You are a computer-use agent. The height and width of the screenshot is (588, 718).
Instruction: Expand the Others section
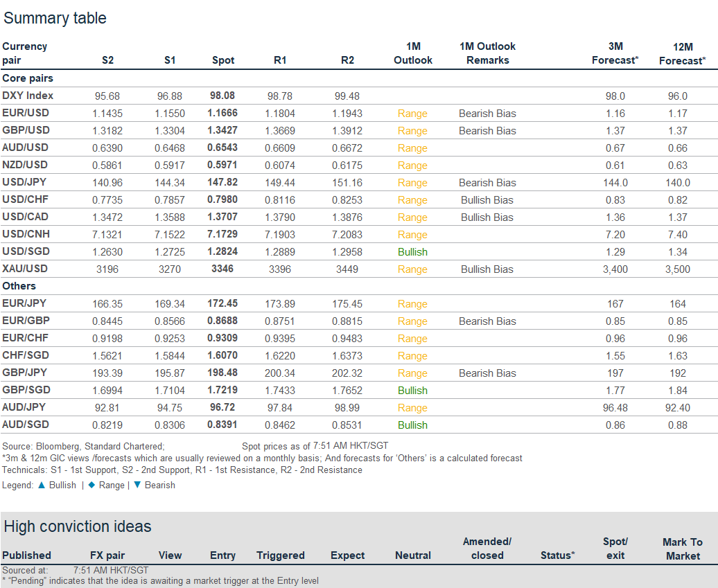[19, 285]
